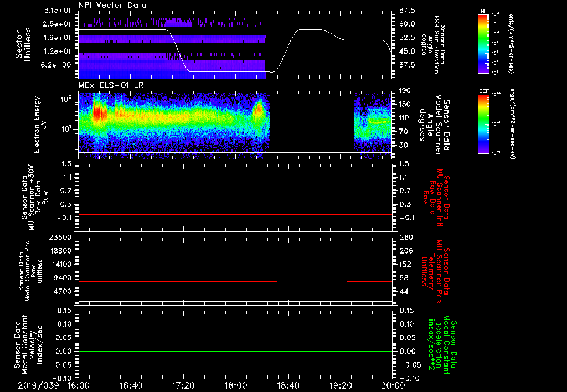The image size is (567, 392).
Task: Click the "Model Scanner Angle degrees" axis label
Action: (434, 125)
